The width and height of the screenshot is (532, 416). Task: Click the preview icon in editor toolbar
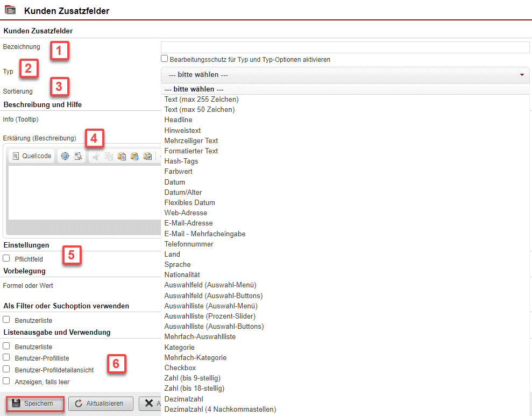pos(78,156)
